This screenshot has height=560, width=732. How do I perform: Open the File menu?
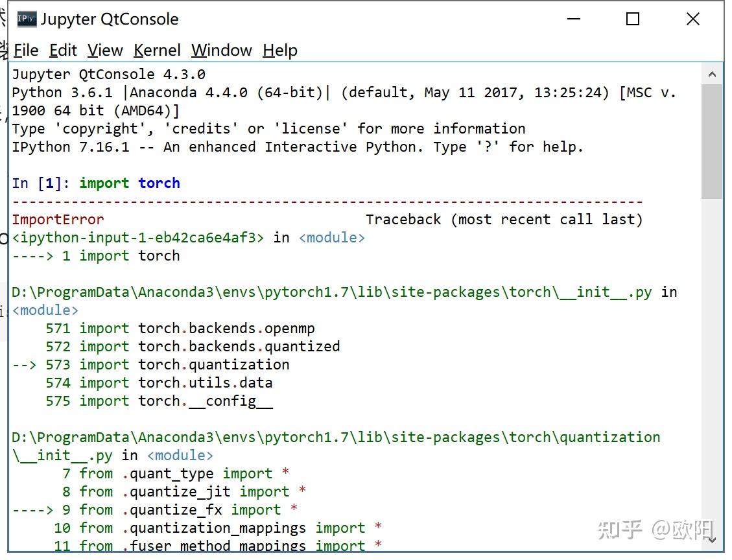[x=26, y=50]
